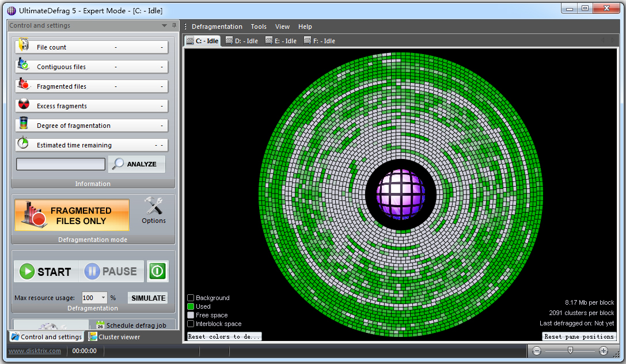
Task: Click the pin icon of Control and settings
Action: 174,25
